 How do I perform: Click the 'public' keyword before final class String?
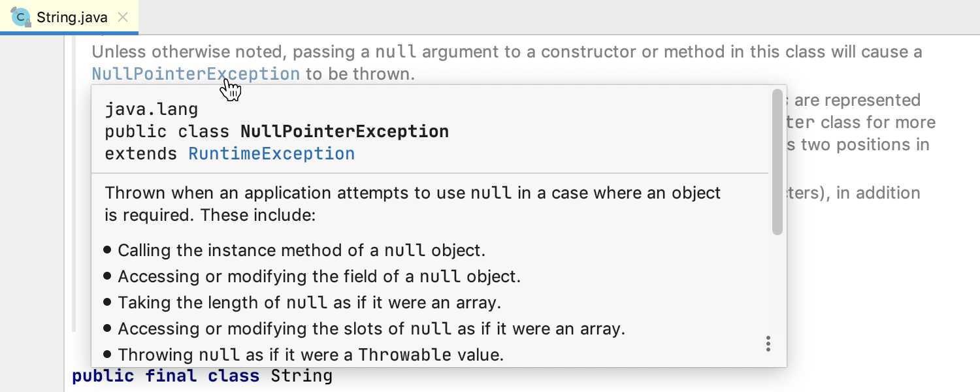tap(103, 376)
